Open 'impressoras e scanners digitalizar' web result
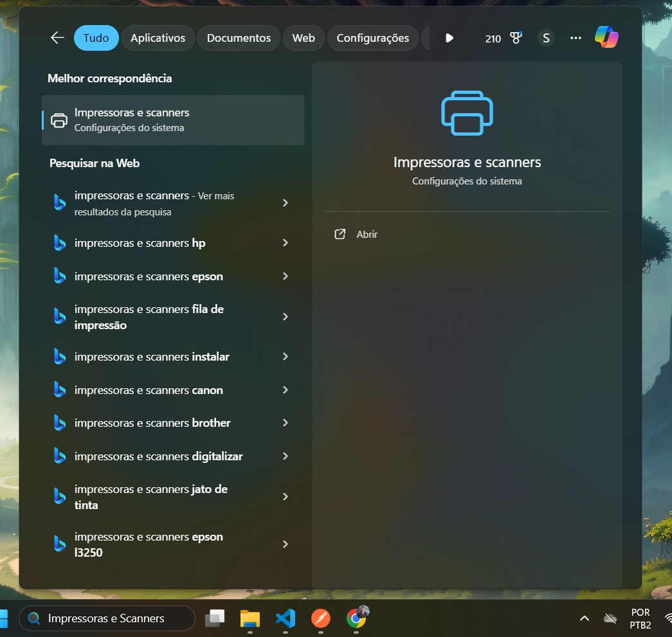Image resolution: width=672 pixels, height=637 pixels. click(x=158, y=456)
